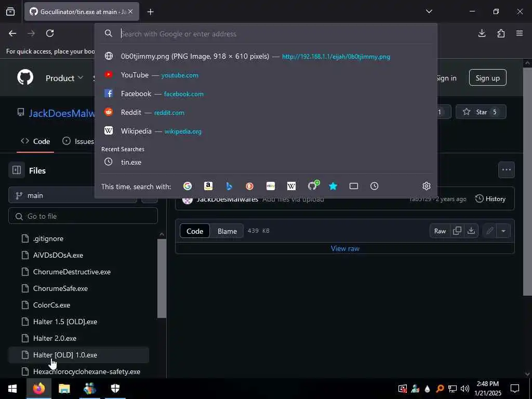Select the 0b0tjimmy.png suggestion

click(x=265, y=56)
